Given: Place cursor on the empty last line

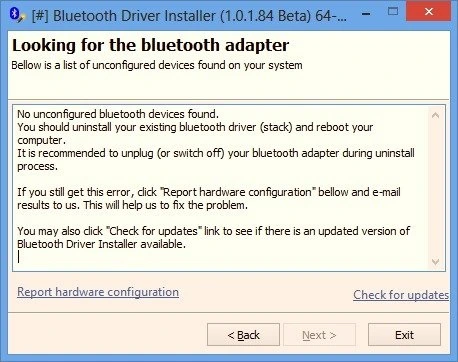Looking at the screenshot, I should point(19,257).
